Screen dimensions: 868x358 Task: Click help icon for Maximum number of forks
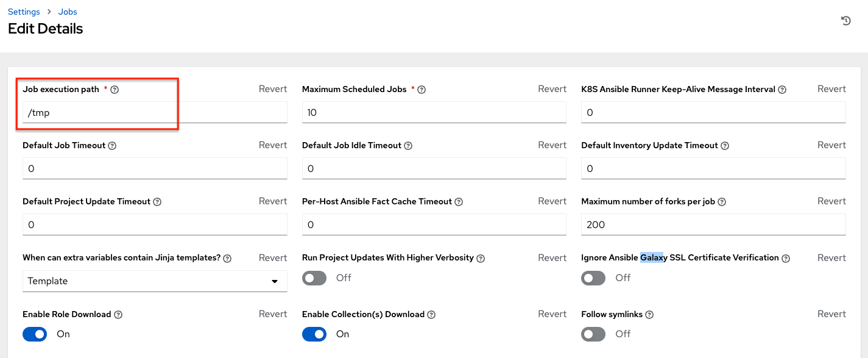(722, 201)
